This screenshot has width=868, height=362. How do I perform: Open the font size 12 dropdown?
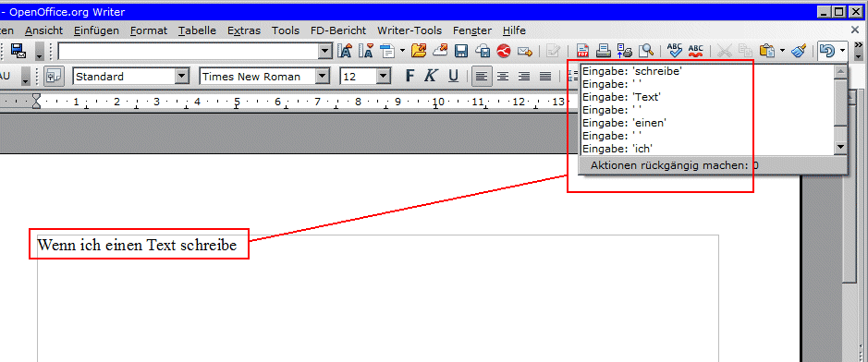point(383,77)
